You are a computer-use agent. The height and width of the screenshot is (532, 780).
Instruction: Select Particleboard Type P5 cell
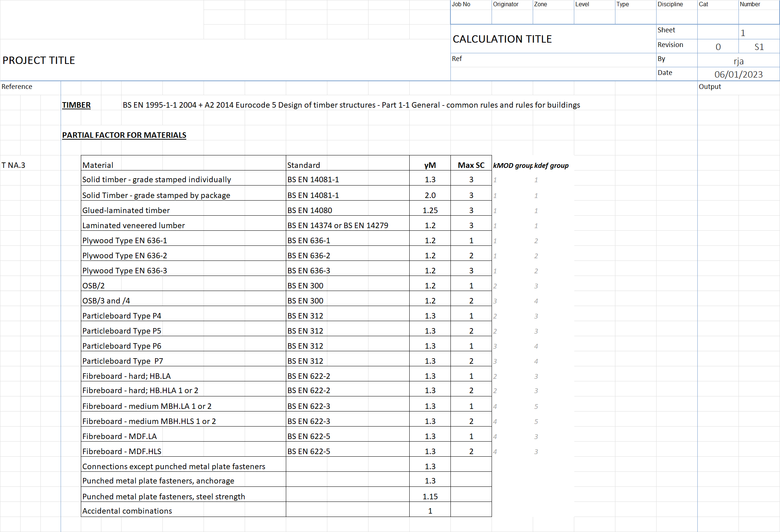tap(183, 329)
